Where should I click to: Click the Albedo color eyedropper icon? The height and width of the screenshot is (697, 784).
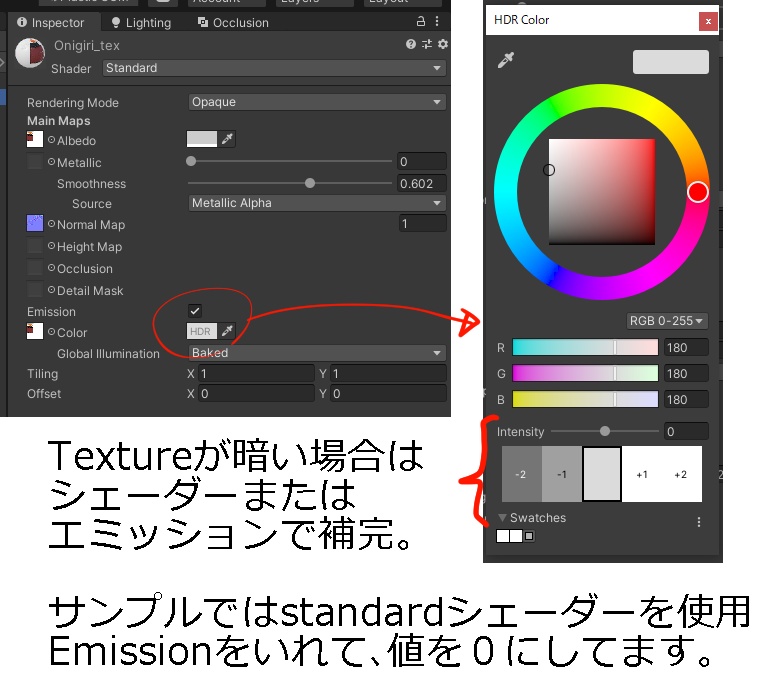[x=228, y=139]
